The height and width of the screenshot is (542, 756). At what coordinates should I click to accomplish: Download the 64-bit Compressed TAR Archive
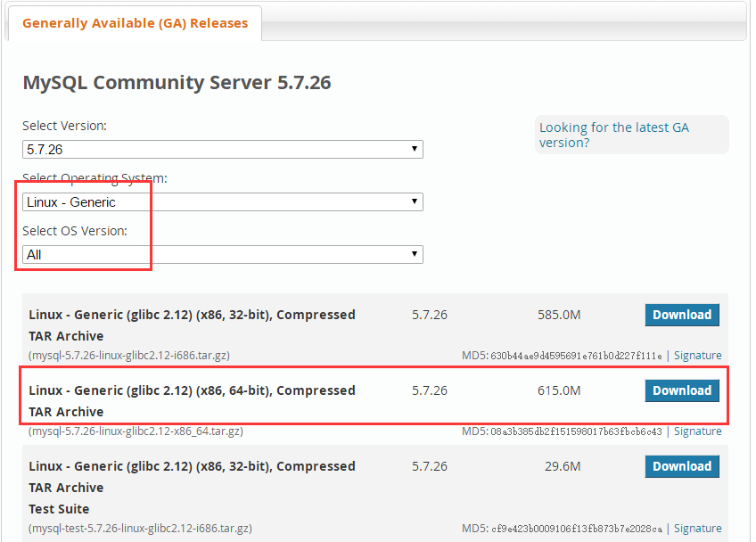(682, 390)
